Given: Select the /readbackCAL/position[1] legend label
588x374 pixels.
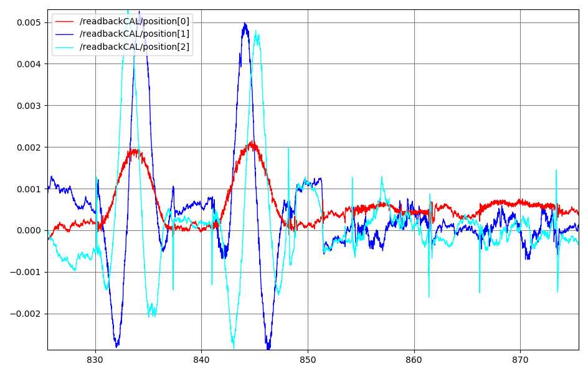Looking at the screenshot, I should 134,34.
